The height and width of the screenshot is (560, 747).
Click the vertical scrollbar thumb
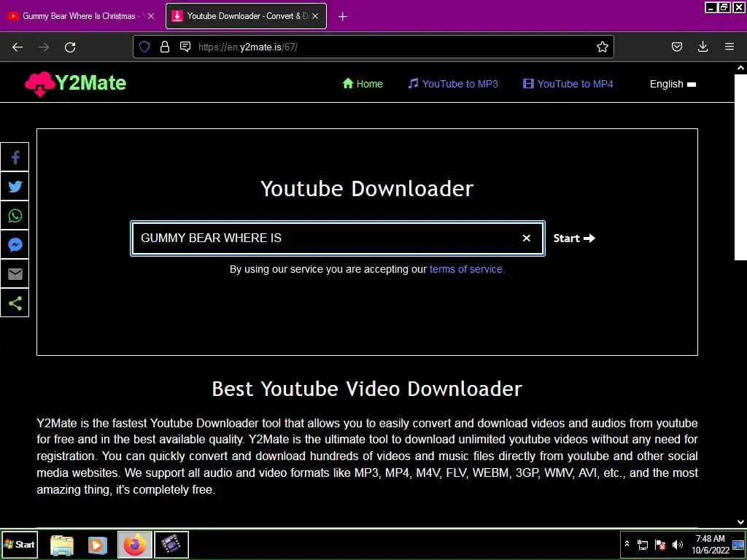point(741,167)
